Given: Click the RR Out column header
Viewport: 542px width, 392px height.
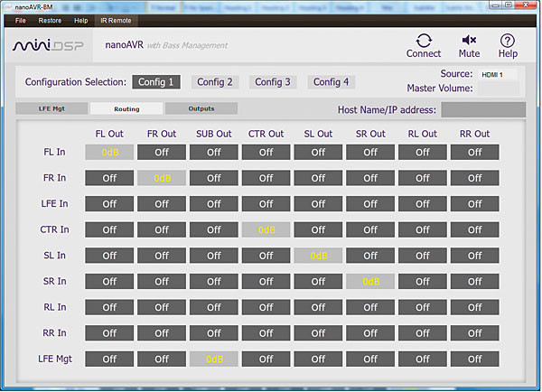Looking at the screenshot, I should point(474,134).
